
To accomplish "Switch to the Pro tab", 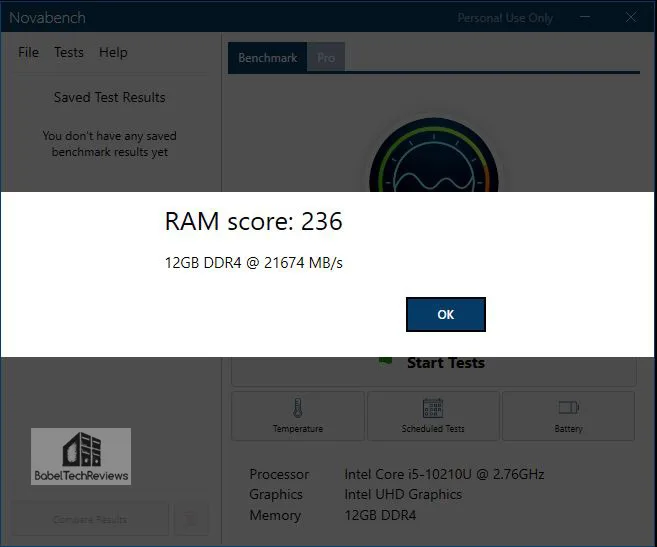I will pos(326,57).
